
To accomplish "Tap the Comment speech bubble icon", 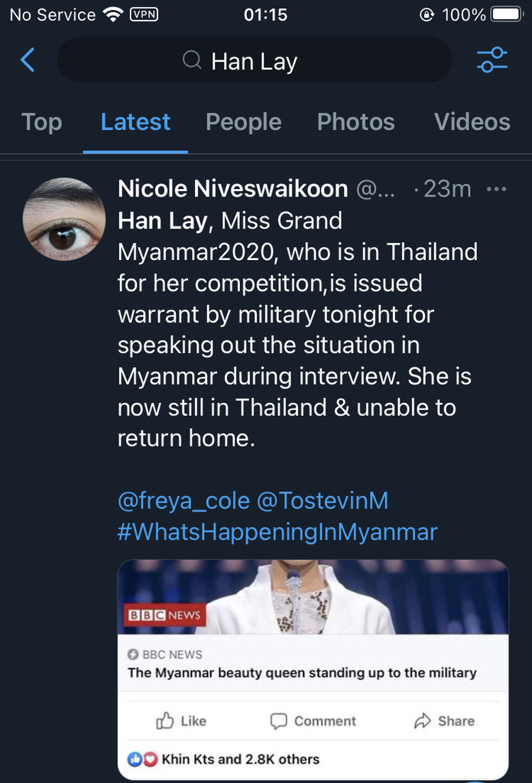I will [x=279, y=721].
